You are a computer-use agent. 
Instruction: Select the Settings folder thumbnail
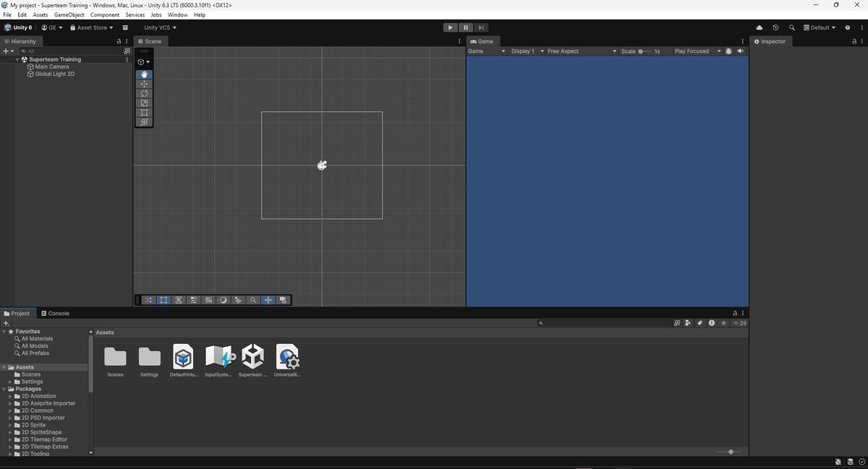tap(149, 361)
